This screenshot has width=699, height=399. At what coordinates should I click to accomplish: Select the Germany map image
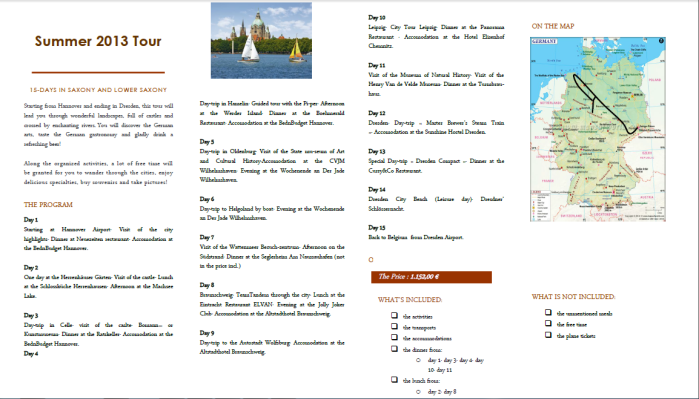[598, 129]
